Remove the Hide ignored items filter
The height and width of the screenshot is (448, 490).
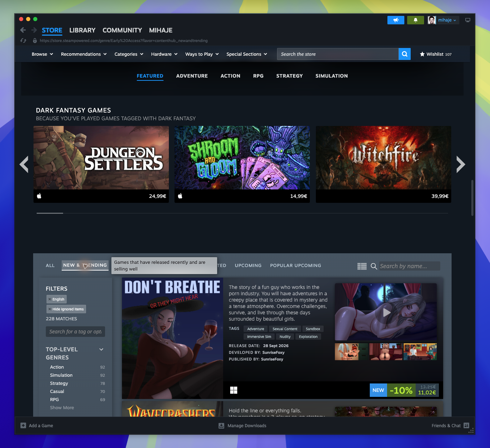[x=50, y=309]
